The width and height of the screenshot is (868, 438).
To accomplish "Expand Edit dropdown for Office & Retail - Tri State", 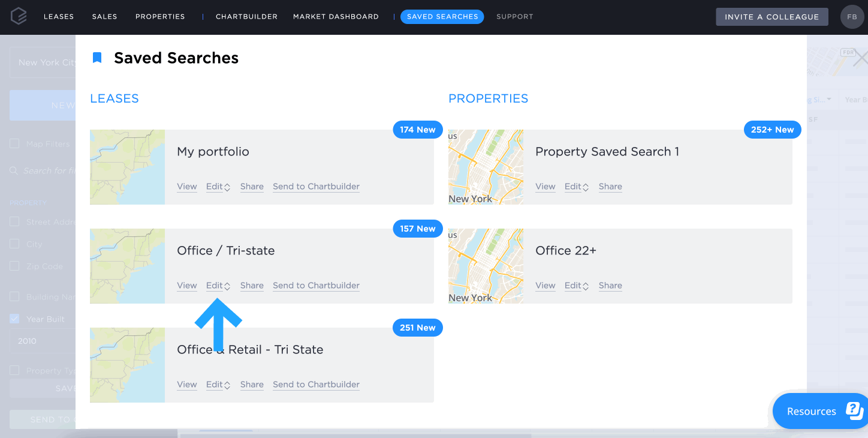I will (218, 385).
